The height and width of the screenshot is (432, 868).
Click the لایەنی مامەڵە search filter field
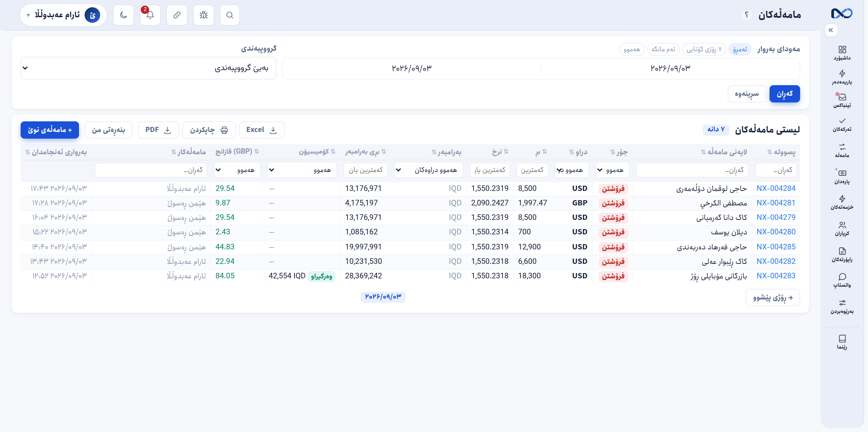[x=692, y=170]
